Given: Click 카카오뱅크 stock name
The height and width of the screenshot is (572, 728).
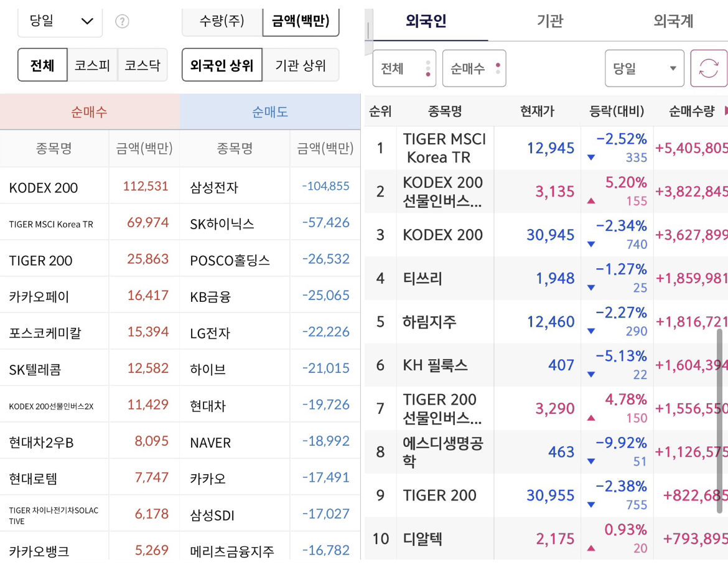Looking at the screenshot, I should (x=39, y=551).
